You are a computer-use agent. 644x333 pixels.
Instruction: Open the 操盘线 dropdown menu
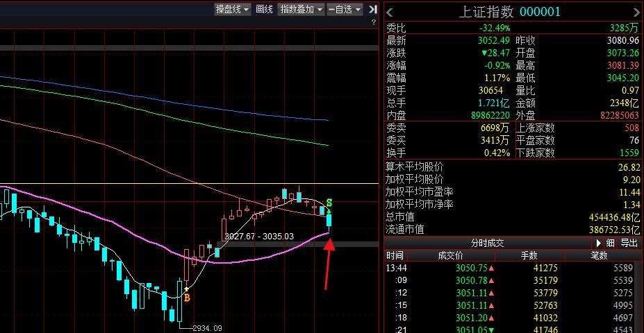pos(232,9)
